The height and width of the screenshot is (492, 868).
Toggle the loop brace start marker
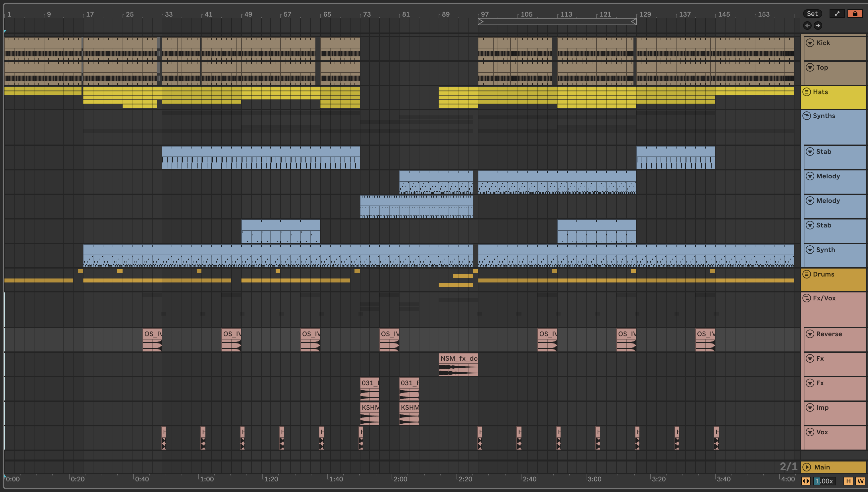481,22
